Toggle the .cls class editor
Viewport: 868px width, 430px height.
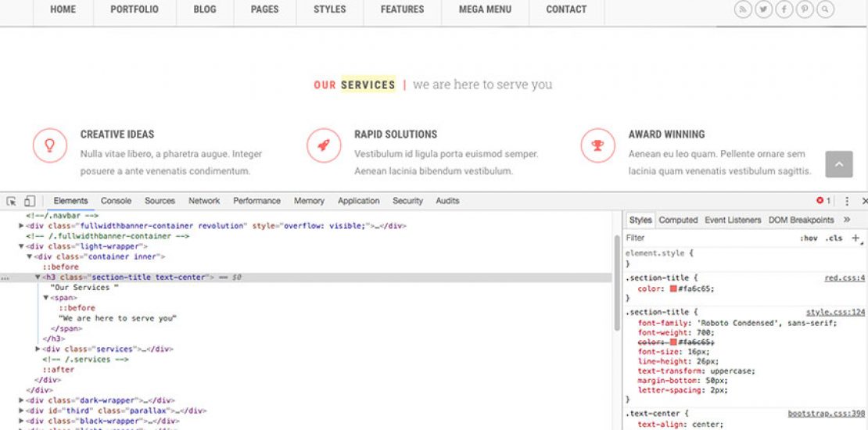click(x=834, y=238)
